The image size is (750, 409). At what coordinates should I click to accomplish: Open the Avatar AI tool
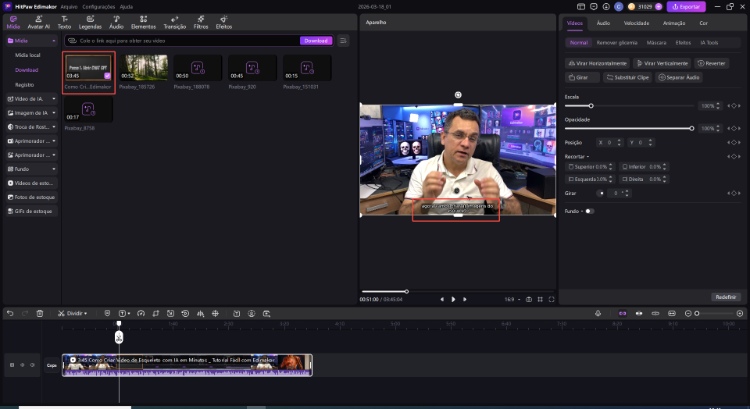(40, 22)
